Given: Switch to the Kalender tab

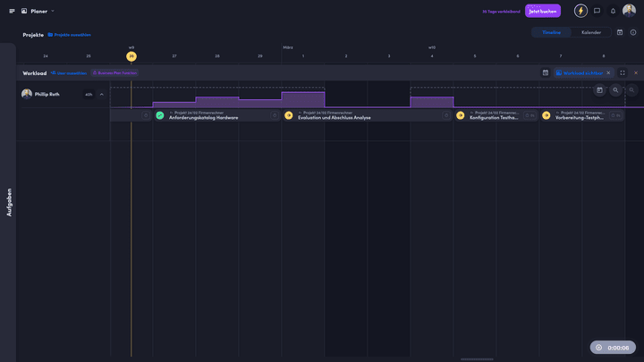Looking at the screenshot, I should point(591,32).
